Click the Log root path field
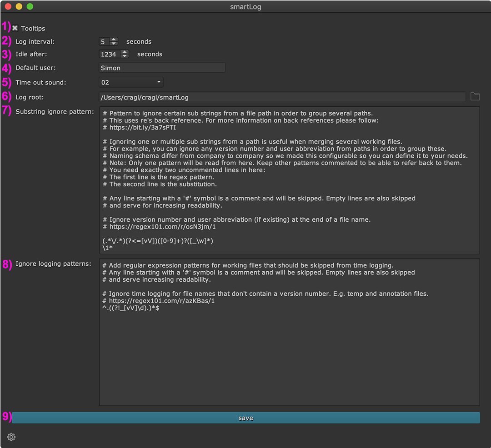This screenshot has width=491, height=448. (x=282, y=97)
